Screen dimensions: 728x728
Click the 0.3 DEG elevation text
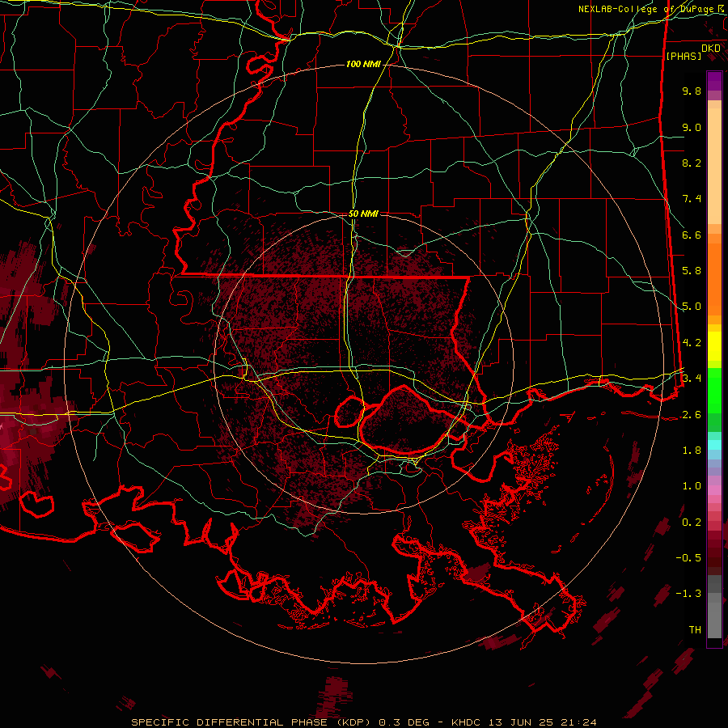404,722
